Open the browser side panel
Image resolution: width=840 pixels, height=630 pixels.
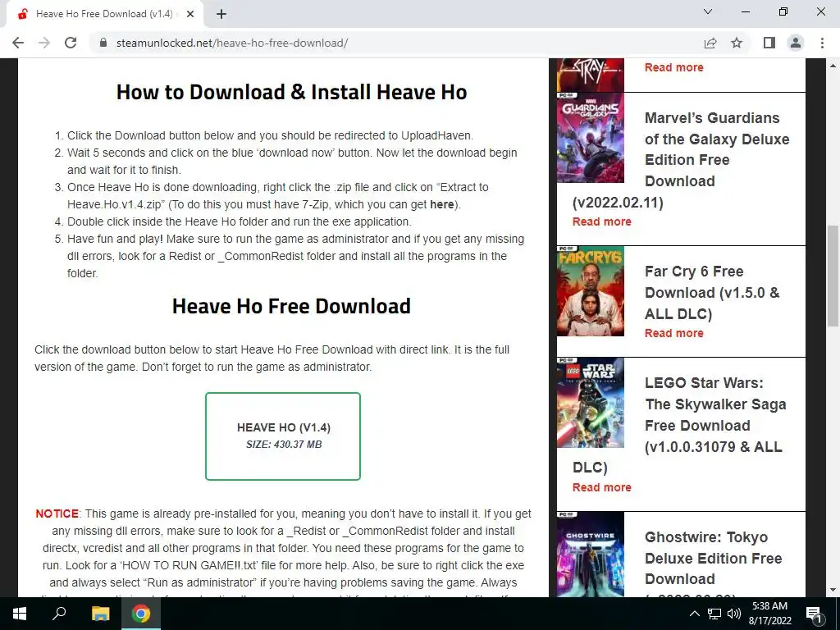[769, 43]
